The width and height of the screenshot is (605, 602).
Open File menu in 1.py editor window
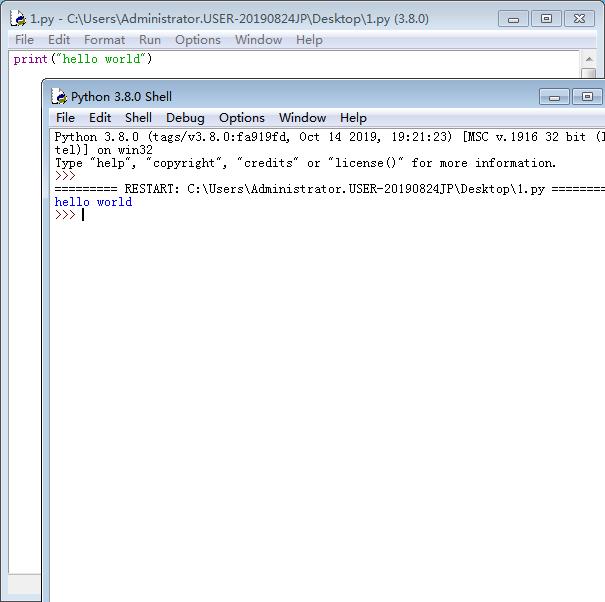click(x=24, y=40)
